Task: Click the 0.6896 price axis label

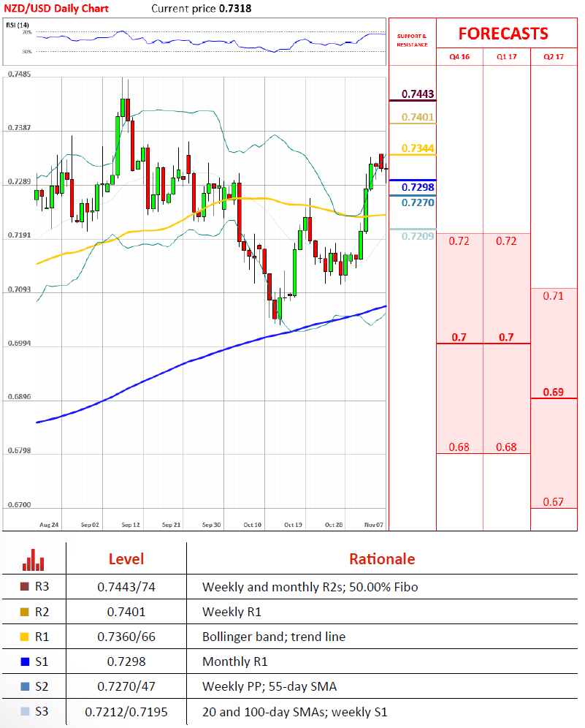Action: click(x=19, y=396)
